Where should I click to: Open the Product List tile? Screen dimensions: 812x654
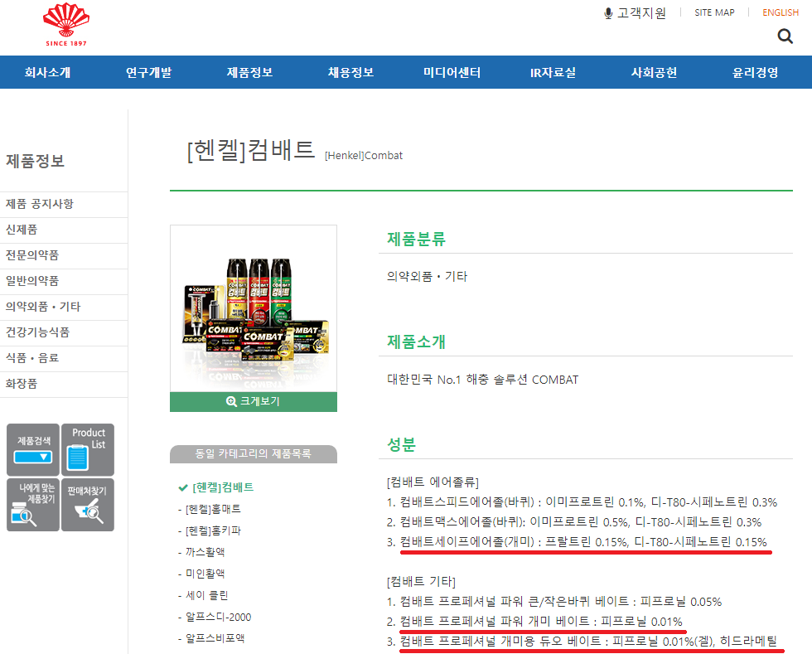point(88,450)
